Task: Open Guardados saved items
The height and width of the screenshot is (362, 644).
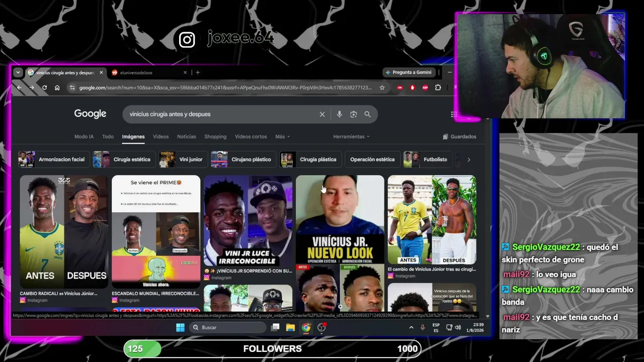Action: click(459, 137)
